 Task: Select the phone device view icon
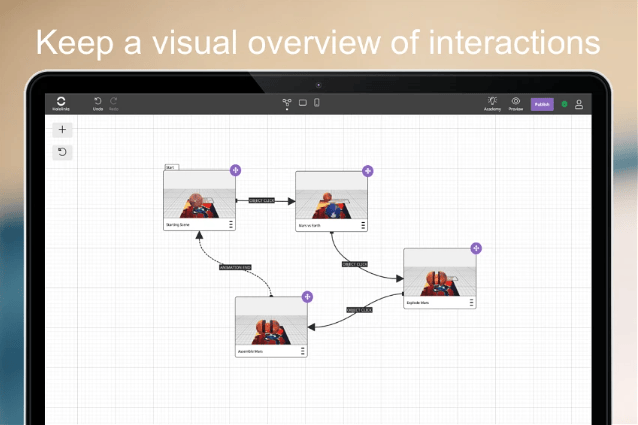click(317, 102)
